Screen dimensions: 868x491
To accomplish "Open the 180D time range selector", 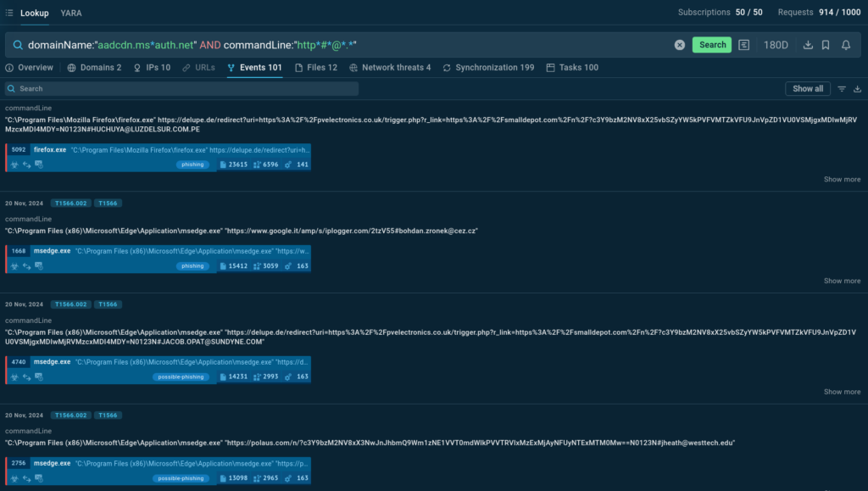I will (x=776, y=45).
